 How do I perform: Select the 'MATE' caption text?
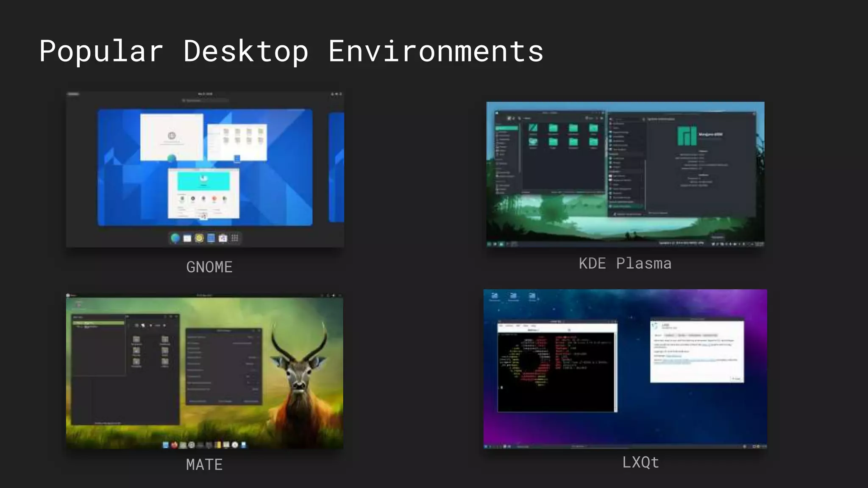point(204,465)
